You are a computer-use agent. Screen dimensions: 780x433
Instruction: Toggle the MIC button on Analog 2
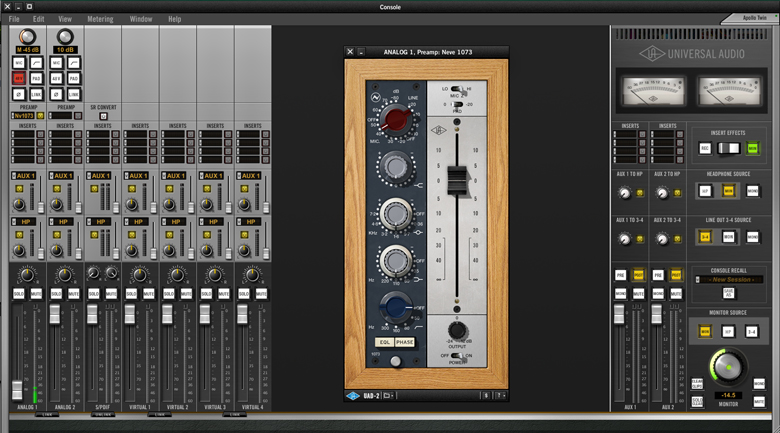pos(56,63)
